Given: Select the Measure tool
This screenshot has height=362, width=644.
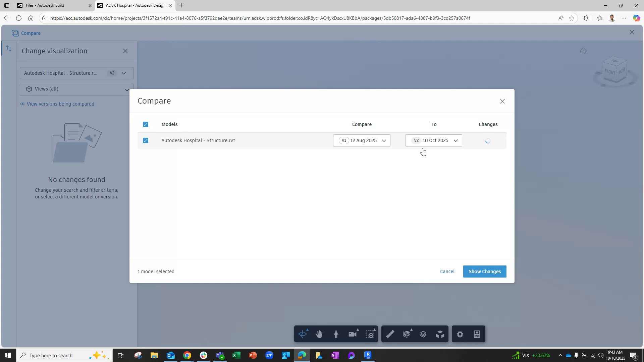Looking at the screenshot, I should (x=390, y=334).
